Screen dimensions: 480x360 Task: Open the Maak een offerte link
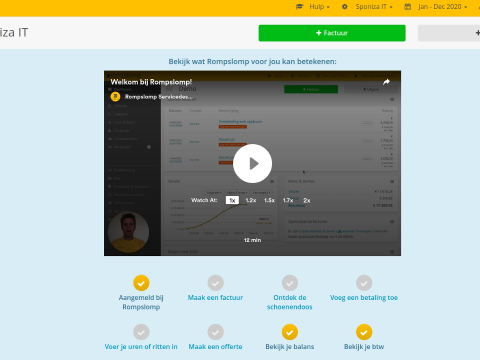coord(215,347)
